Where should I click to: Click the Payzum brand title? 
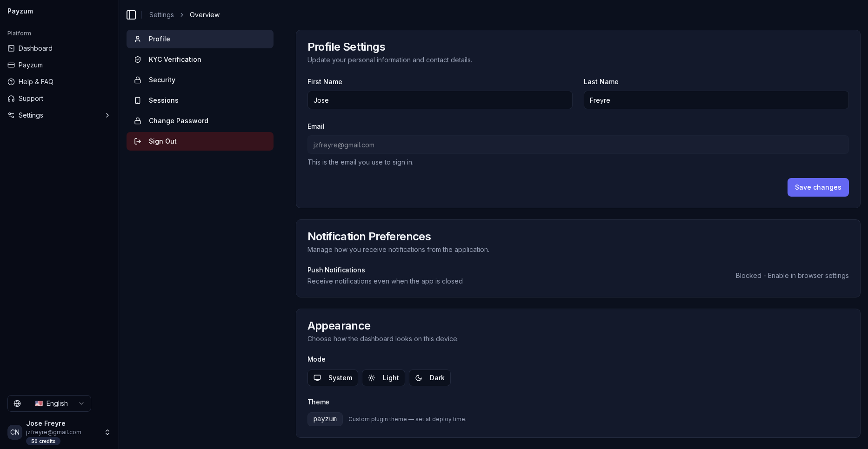[20, 11]
